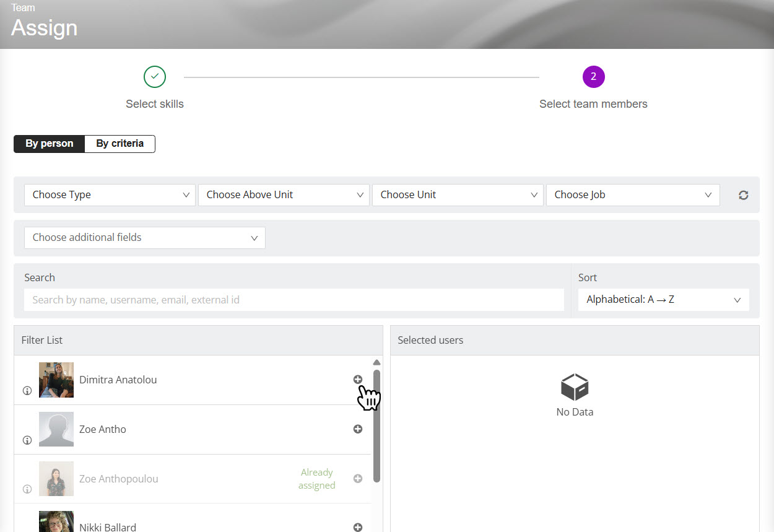Switch to By criteria mode

tap(120, 144)
